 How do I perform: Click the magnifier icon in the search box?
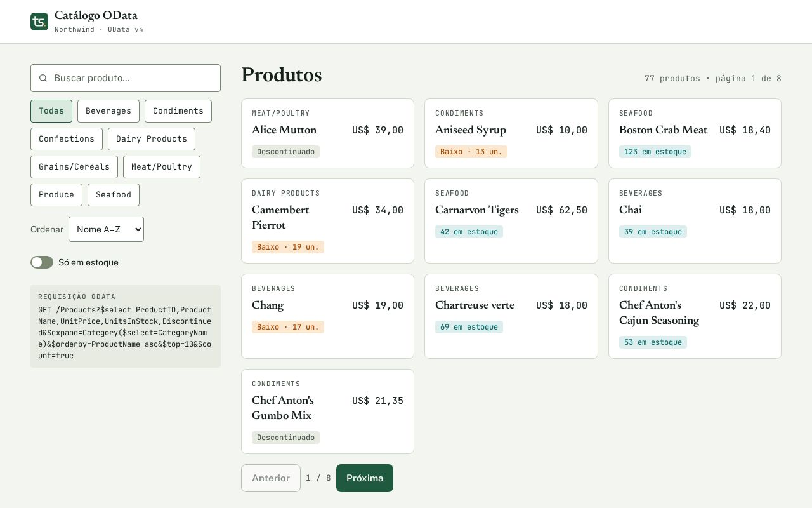[43, 78]
